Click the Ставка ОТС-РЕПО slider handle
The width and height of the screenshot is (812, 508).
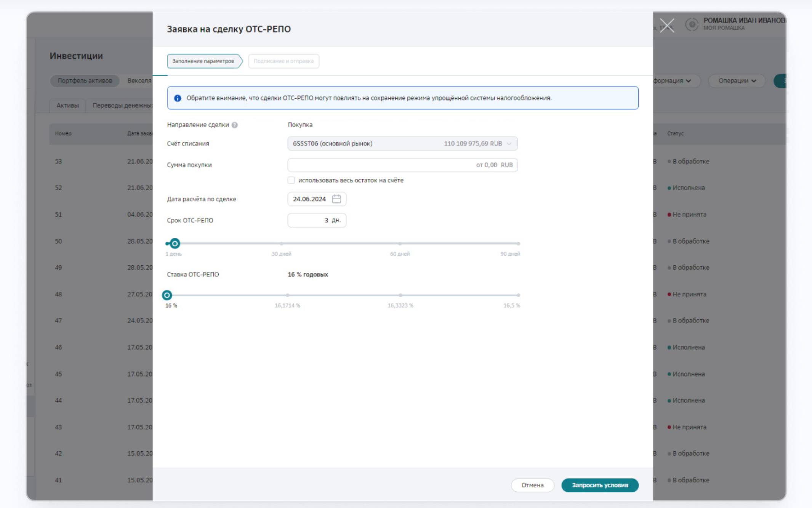click(167, 295)
